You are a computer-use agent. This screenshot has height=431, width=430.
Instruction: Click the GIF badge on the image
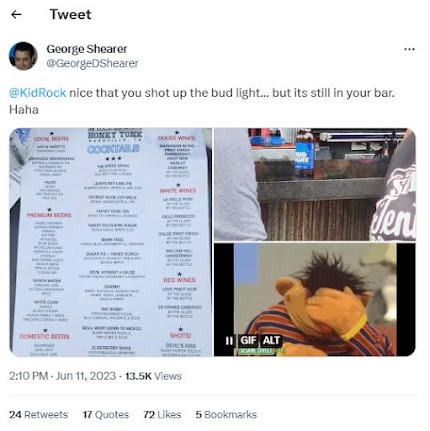pyautogui.click(x=248, y=340)
